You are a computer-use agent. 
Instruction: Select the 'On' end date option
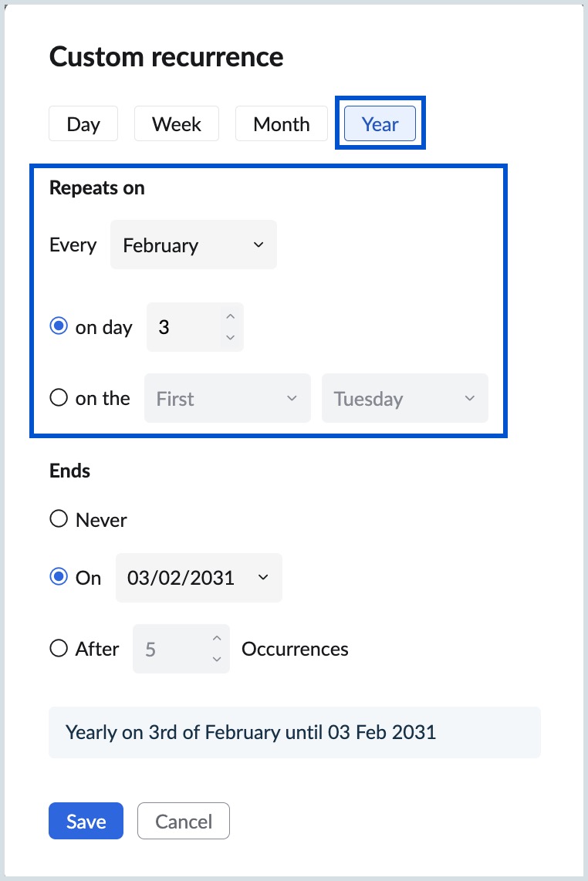click(59, 576)
